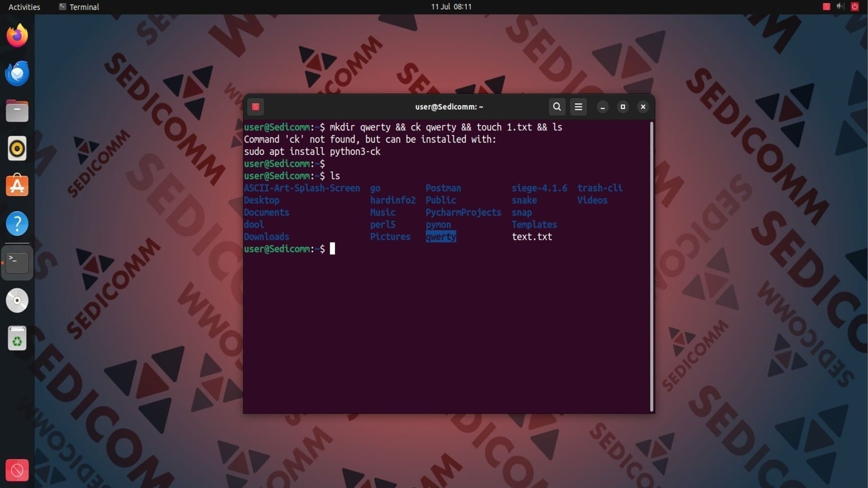
Task: Open the terminal hamburger menu
Action: (x=578, y=107)
